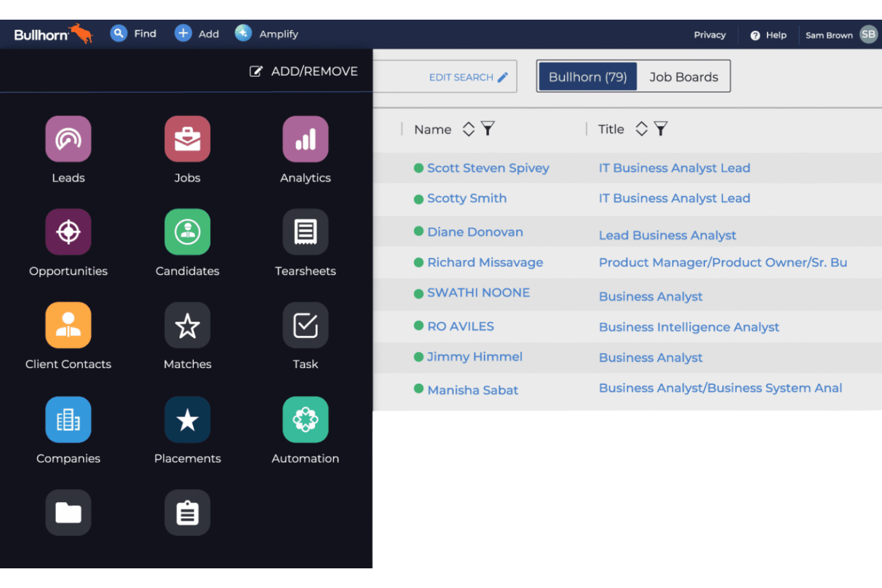Click EDIT SEARCH

click(x=468, y=77)
